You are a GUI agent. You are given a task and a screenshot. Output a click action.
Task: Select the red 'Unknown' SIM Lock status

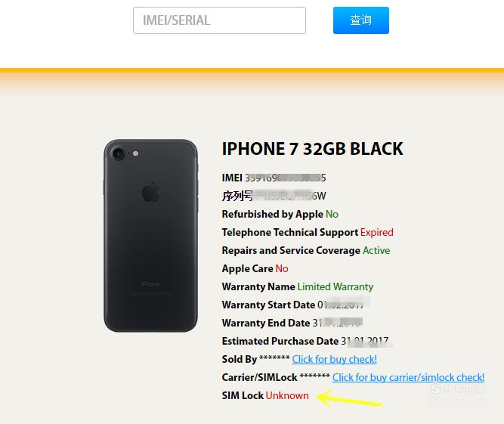click(x=287, y=395)
